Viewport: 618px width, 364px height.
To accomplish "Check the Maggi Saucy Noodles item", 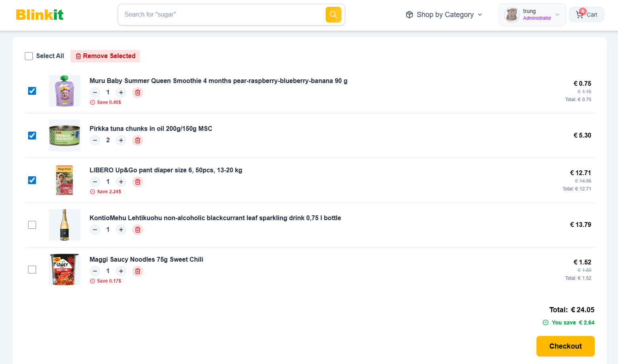I will click(x=32, y=270).
